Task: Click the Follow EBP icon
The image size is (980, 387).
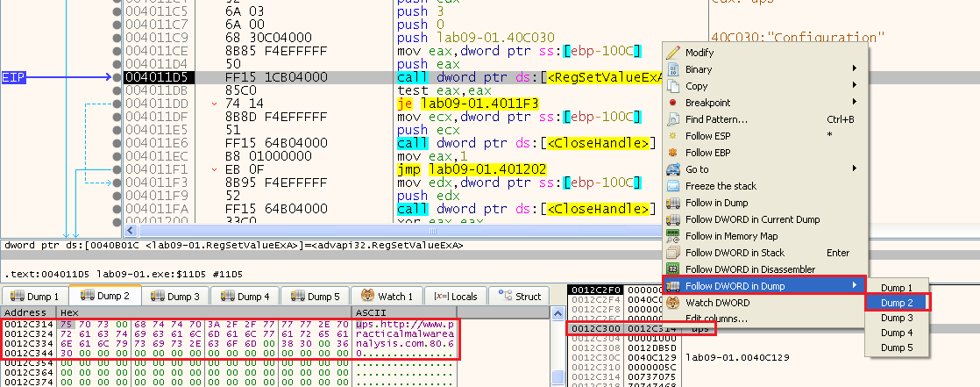Action: click(673, 153)
